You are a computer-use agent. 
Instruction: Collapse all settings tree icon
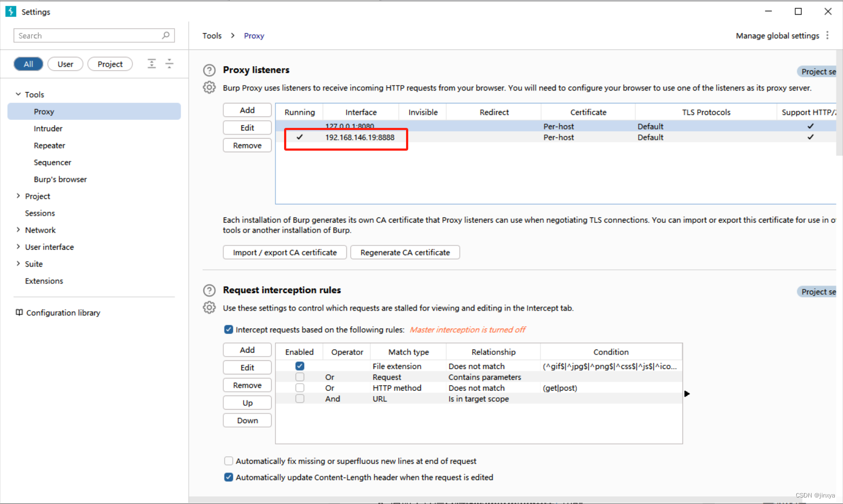169,63
